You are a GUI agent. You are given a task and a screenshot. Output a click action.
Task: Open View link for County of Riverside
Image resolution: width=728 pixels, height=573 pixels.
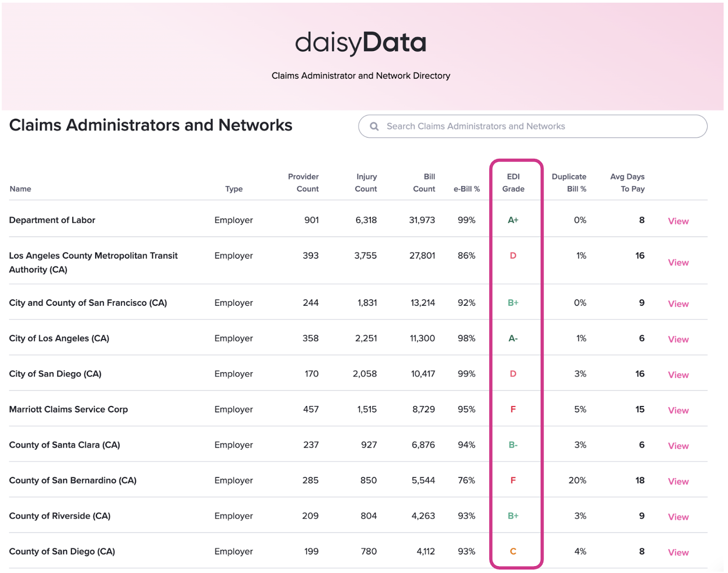tap(677, 517)
